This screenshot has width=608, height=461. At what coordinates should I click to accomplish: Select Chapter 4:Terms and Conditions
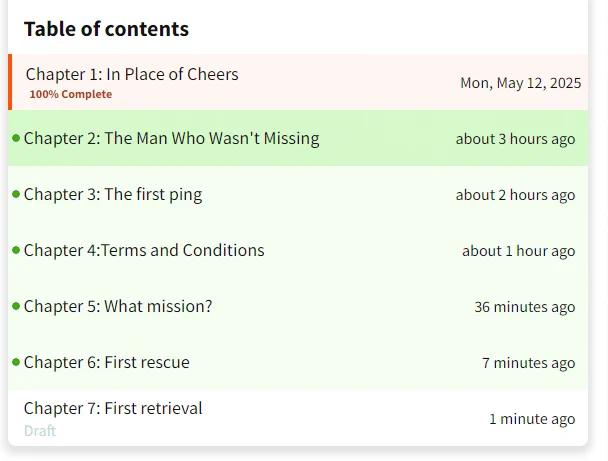298,250
